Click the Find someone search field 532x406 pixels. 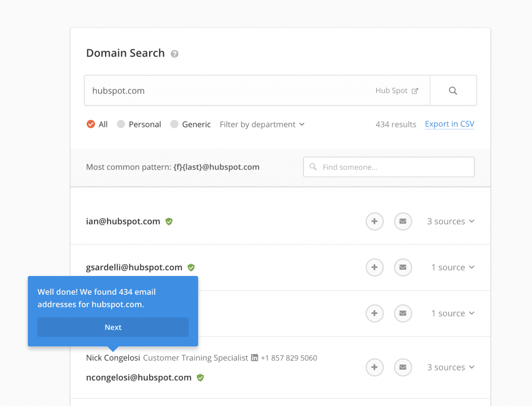pos(389,167)
